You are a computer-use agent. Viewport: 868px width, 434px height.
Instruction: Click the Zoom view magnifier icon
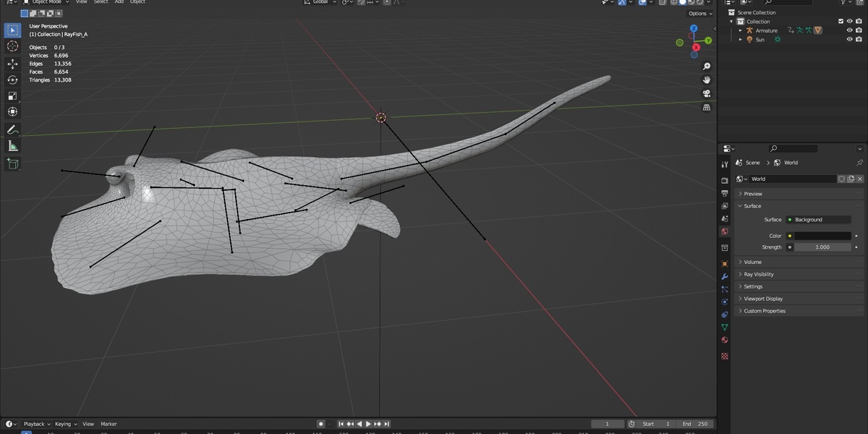707,67
